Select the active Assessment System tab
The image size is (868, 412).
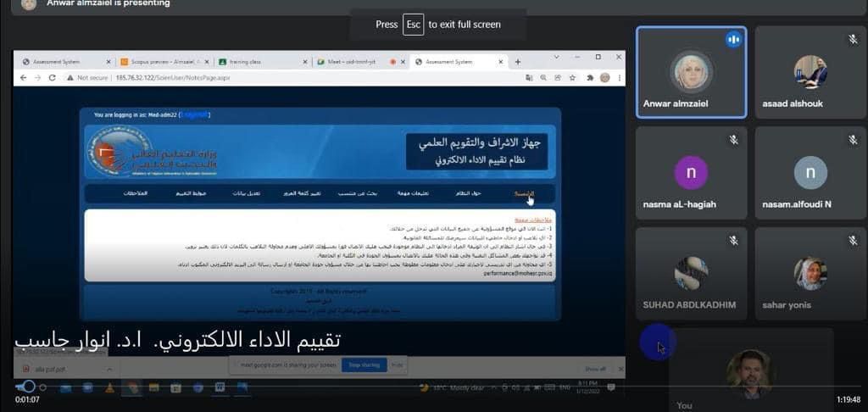pyautogui.click(x=459, y=62)
